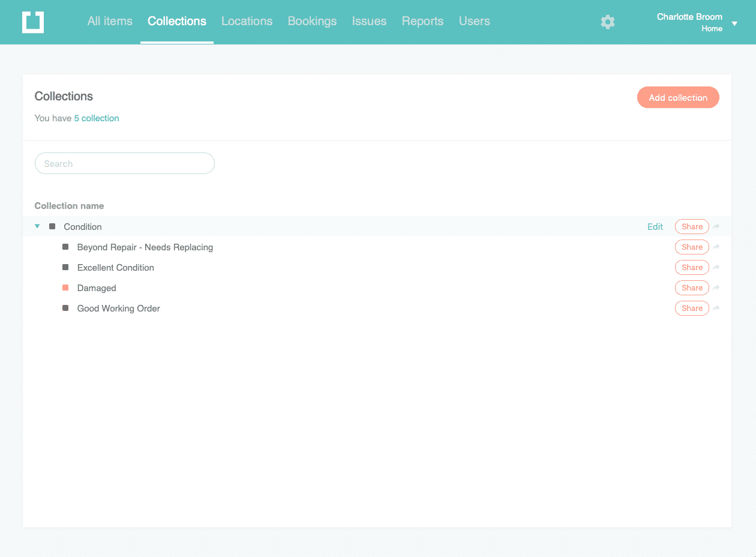Open the Good Working Order collection
The height and width of the screenshot is (557, 756).
[119, 309]
